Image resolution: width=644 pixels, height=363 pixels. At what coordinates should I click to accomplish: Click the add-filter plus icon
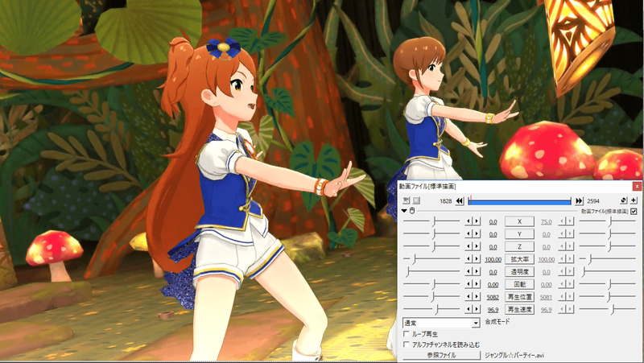[634, 200]
